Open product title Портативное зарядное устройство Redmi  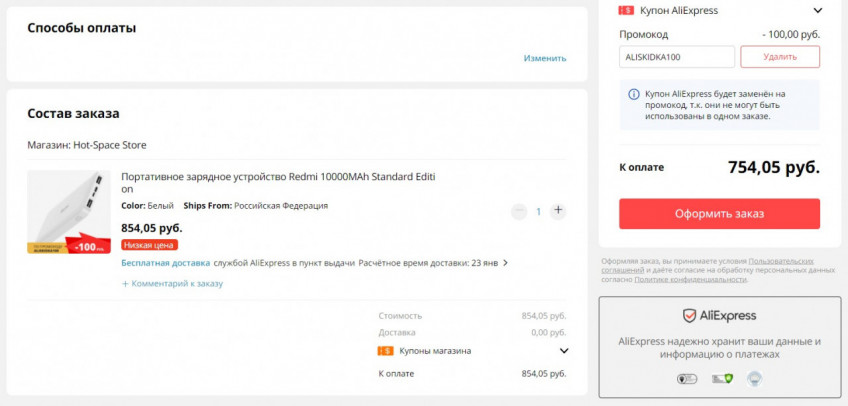[278, 183]
